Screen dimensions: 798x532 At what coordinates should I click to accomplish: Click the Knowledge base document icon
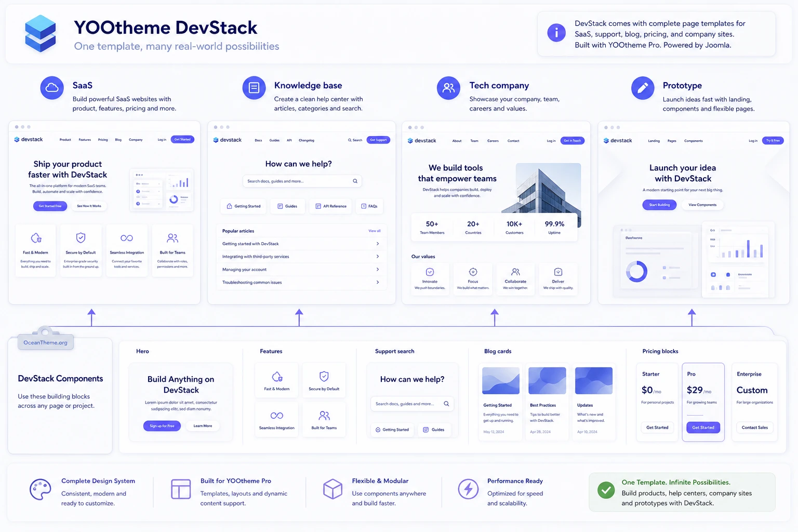[x=254, y=88]
